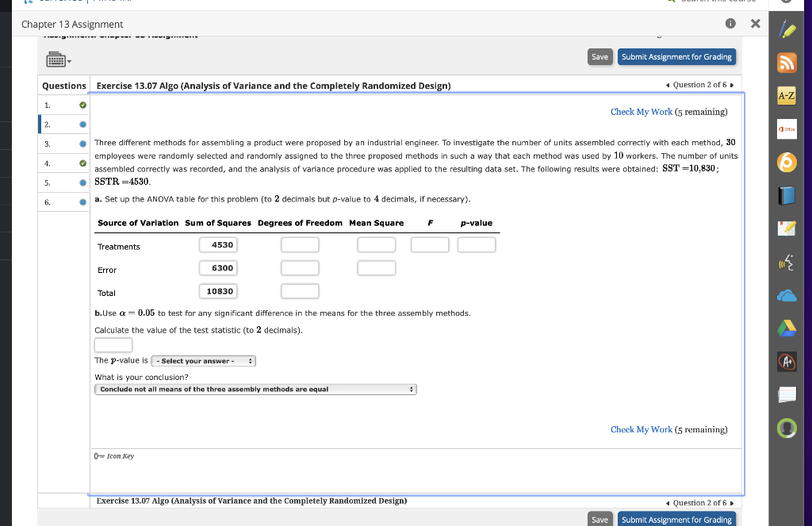Image resolution: width=812 pixels, height=526 pixels.
Task: Click Error Sum of Squares field
Action: 218,268
